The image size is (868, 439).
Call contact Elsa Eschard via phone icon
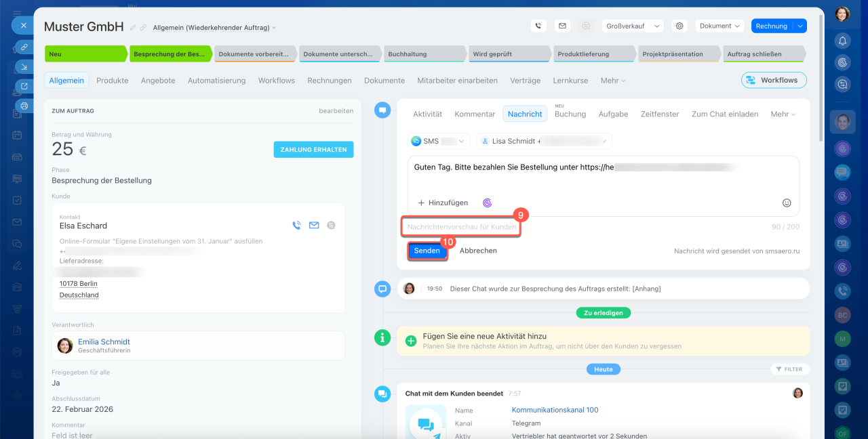pos(296,226)
